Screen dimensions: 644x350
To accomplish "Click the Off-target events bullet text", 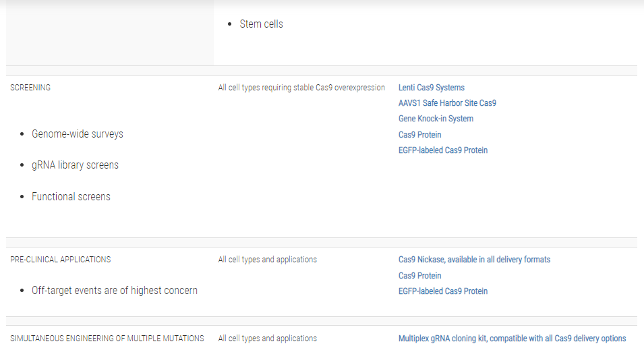I will coord(115,291).
